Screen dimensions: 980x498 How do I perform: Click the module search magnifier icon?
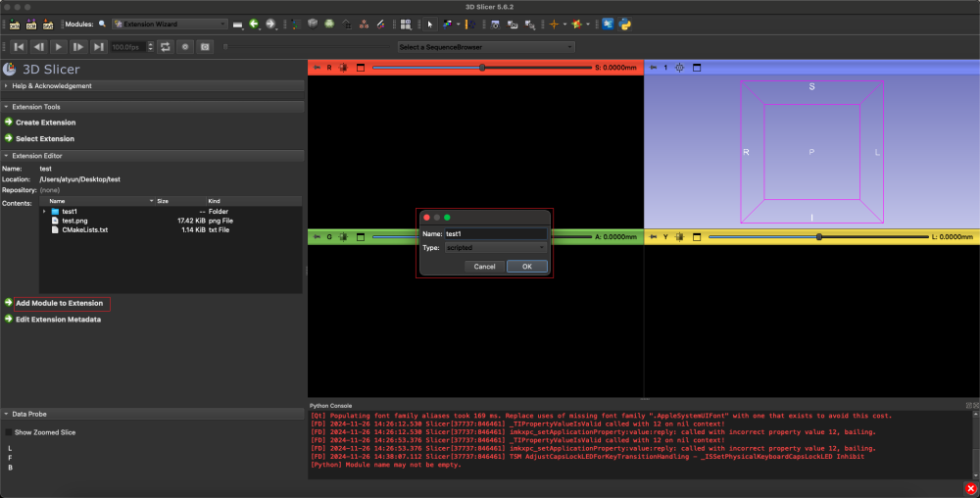[102, 24]
